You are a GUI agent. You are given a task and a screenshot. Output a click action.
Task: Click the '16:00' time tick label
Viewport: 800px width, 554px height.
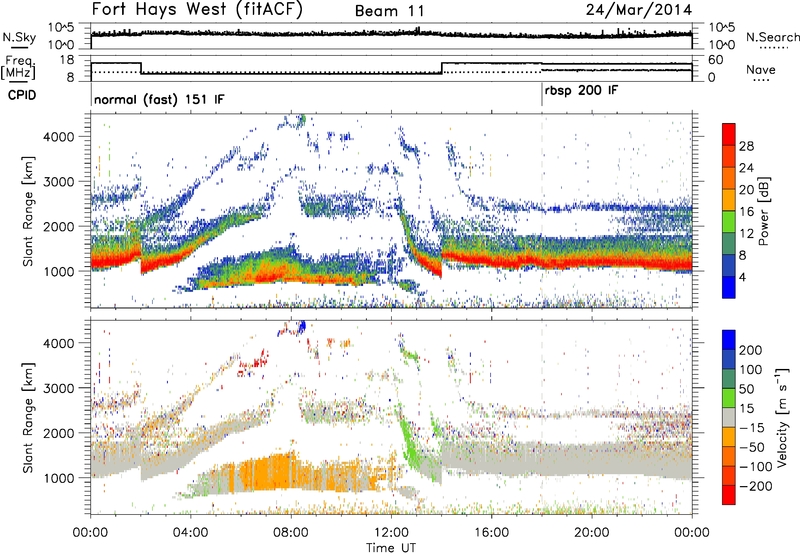[x=491, y=533]
